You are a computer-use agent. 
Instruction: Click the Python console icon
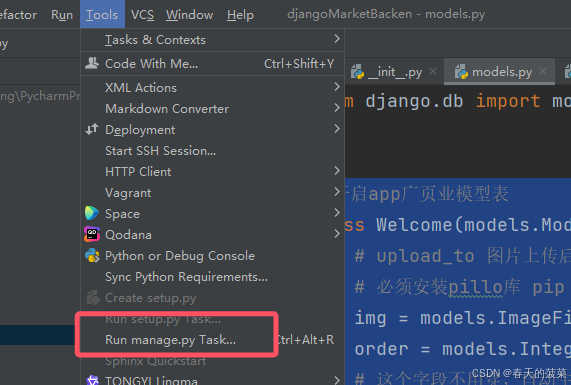tap(92, 255)
